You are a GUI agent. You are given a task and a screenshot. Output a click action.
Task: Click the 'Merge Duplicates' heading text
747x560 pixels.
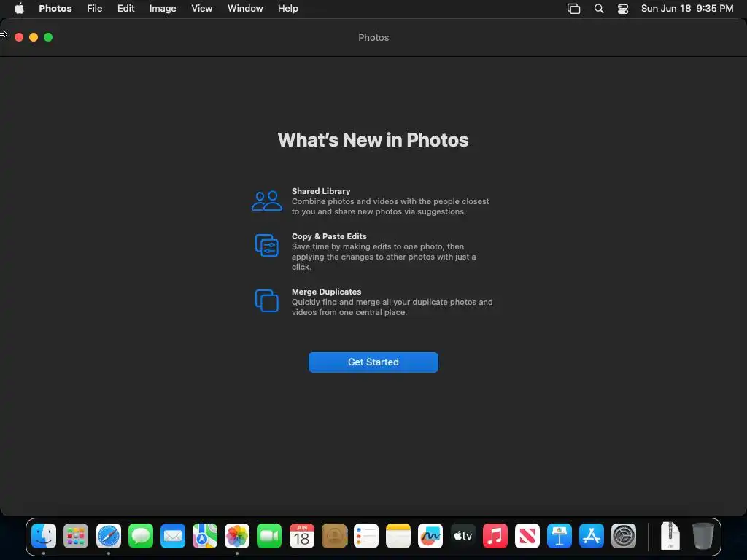[326, 292]
